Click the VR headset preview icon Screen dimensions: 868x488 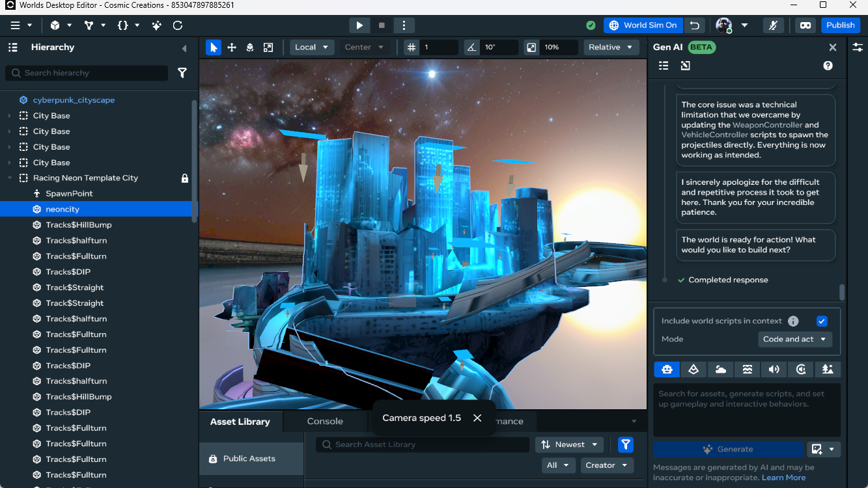805,25
